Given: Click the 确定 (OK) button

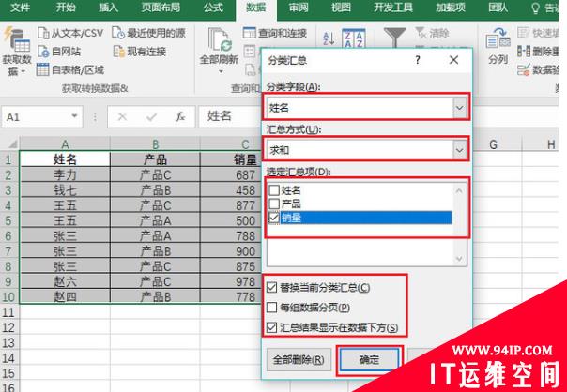Looking at the screenshot, I should 369,360.
